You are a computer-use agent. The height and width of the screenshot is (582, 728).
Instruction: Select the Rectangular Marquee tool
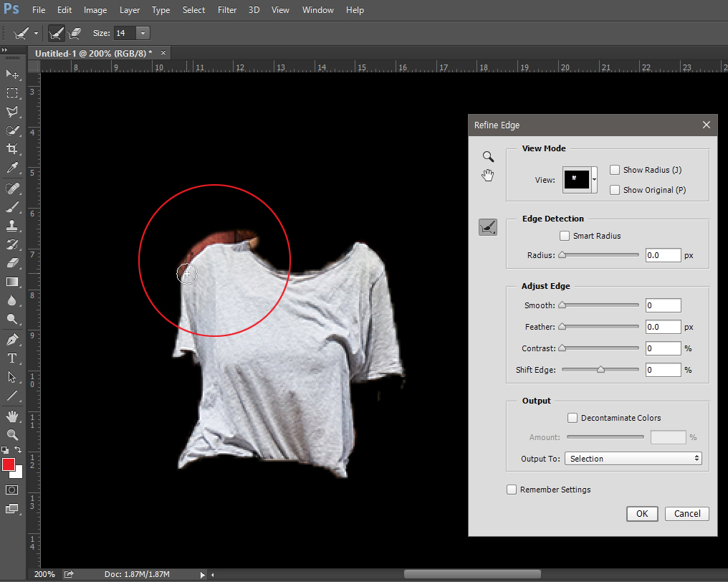(12, 93)
